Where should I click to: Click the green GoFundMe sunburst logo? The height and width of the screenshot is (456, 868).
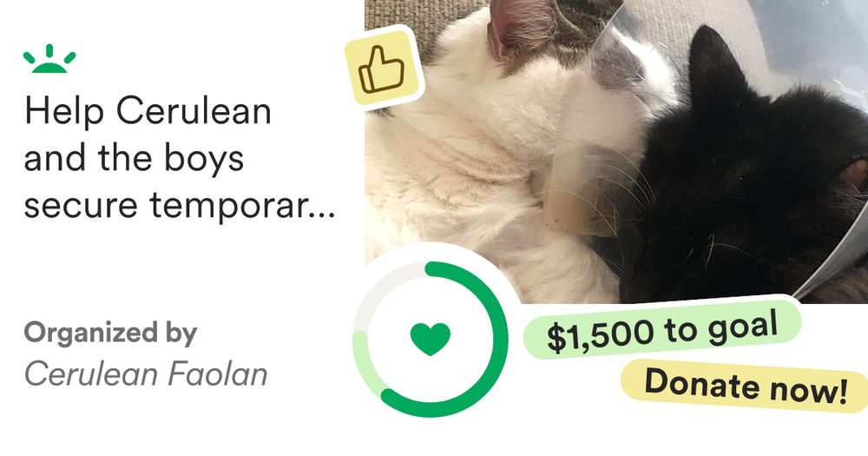coord(49,59)
